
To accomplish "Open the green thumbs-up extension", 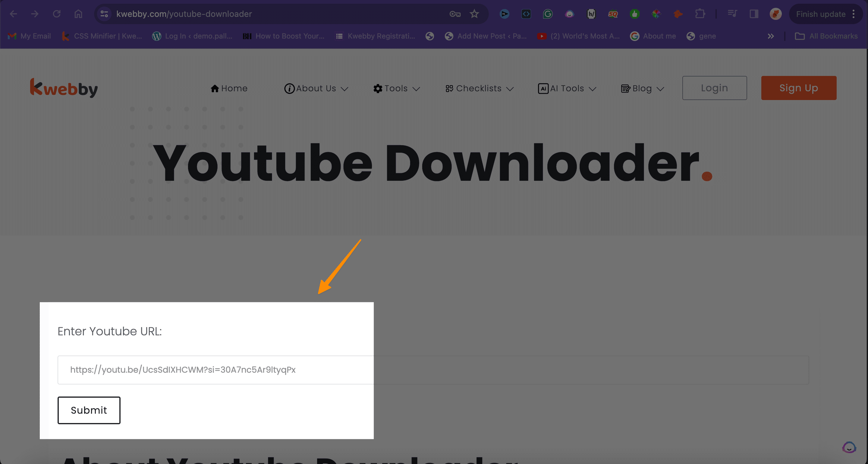I will tap(635, 14).
